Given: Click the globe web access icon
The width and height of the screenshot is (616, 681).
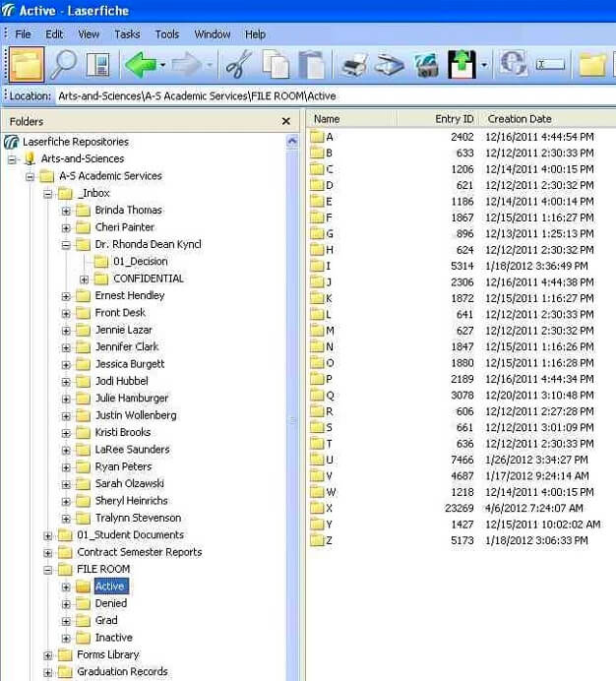Looking at the screenshot, I should (x=513, y=64).
